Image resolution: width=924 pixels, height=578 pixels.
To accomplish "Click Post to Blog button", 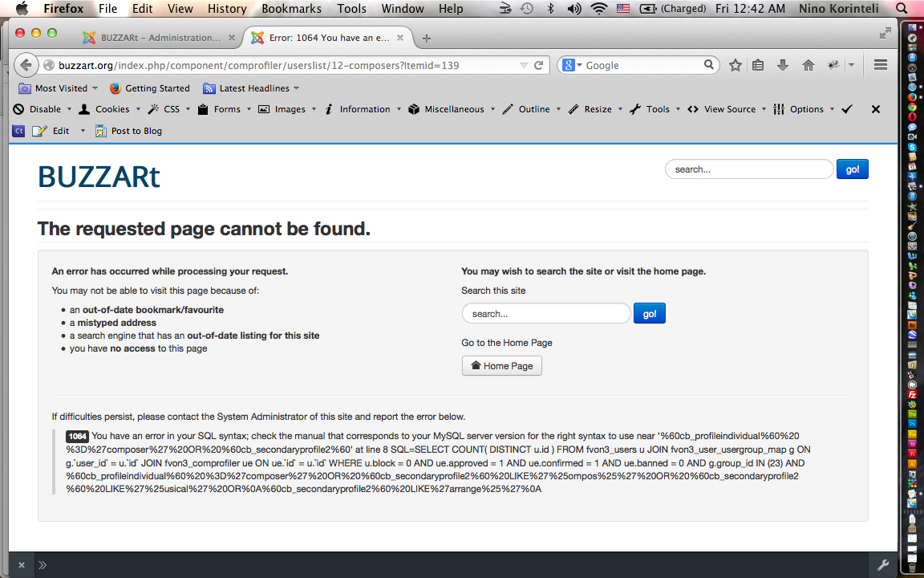I will click(x=128, y=131).
